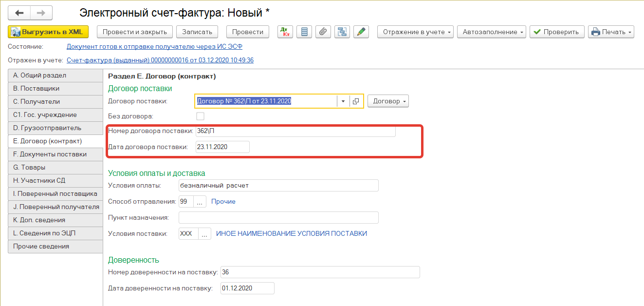Open the contract in Договор поставки field
Viewport: 644px width, 306px height.
pos(356,101)
